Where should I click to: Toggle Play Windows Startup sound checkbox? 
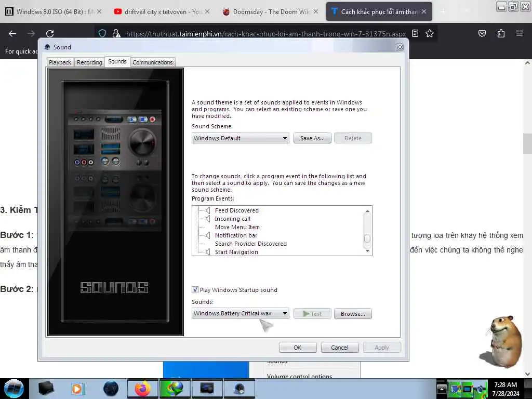coord(195,289)
